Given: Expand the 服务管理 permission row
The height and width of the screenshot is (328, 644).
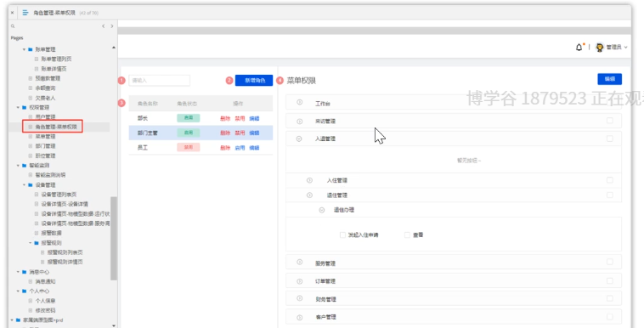Looking at the screenshot, I should point(300,263).
